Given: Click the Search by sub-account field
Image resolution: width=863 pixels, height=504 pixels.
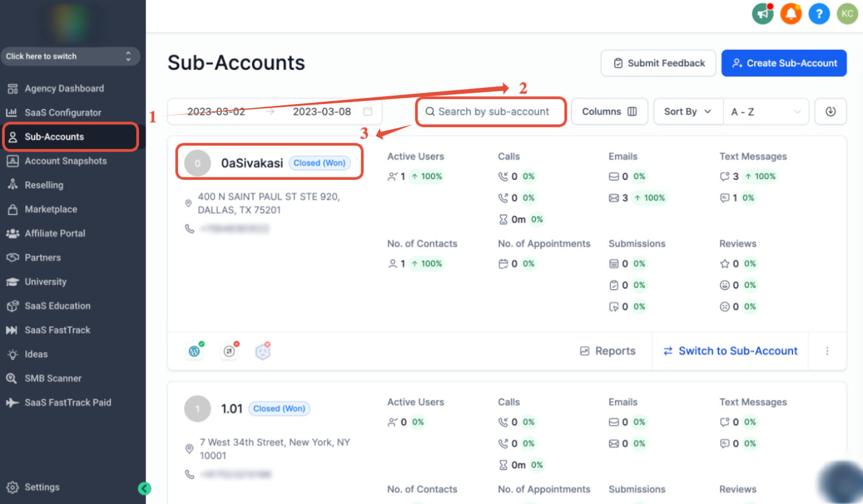Looking at the screenshot, I should [490, 111].
